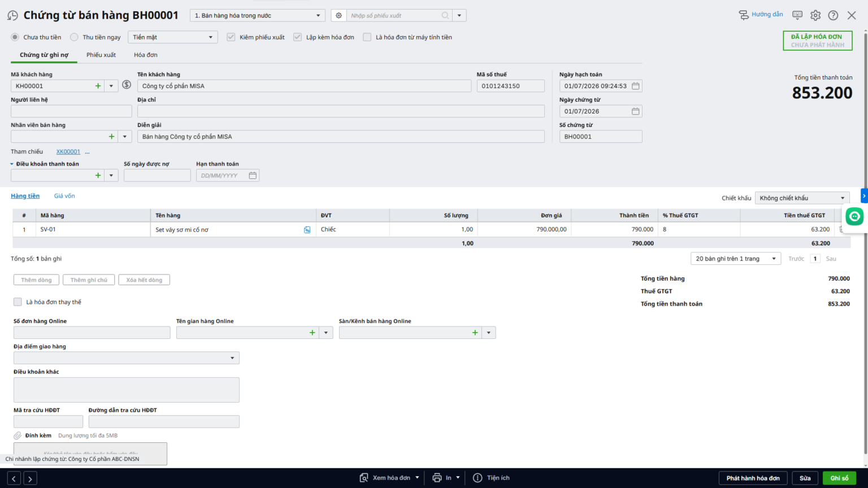The height and width of the screenshot is (488, 868).
Task: Click Phát hành hóa đơn button
Action: [753, 478]
